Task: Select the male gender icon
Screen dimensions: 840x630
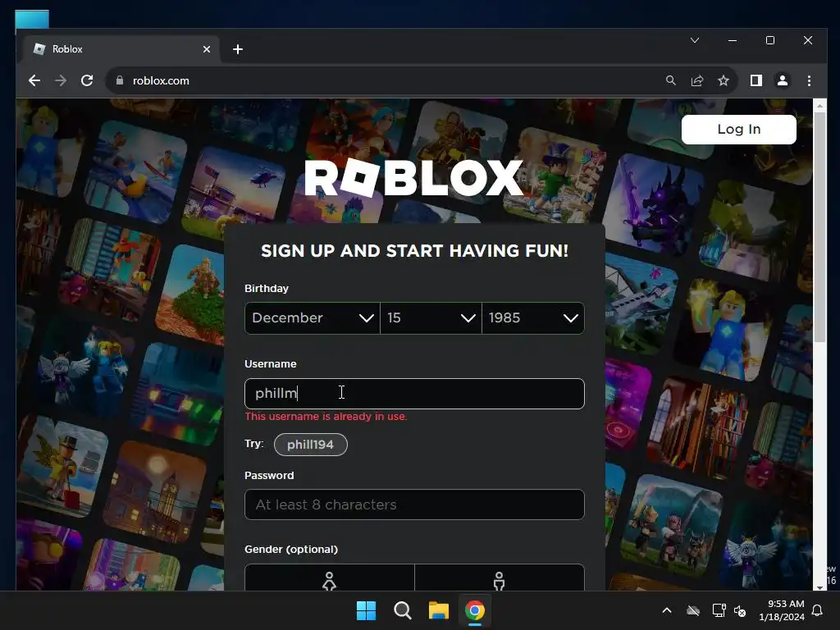Action: pos(500,581)
